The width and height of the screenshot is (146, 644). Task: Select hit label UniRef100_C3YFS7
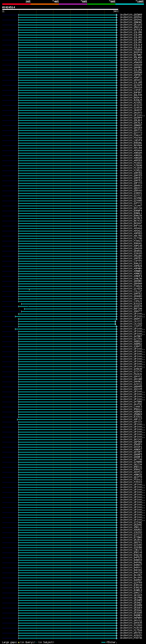pyautogui.click(x=131, y=326)
